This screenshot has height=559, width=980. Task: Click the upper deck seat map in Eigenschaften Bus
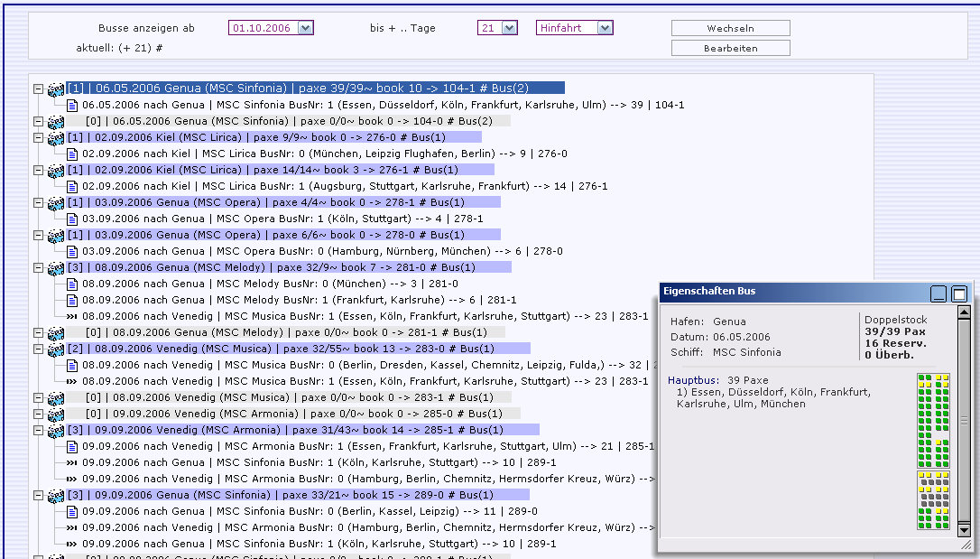[x=933, y=420]
